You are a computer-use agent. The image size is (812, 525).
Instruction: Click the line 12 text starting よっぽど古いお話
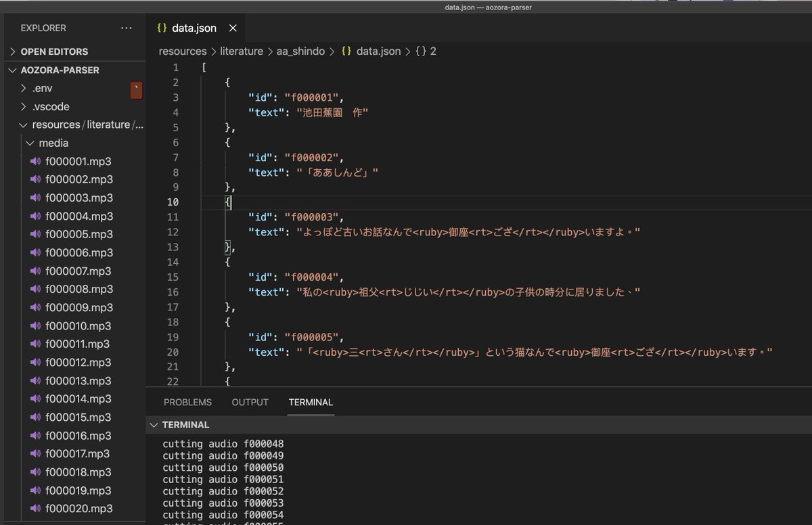point(468,232)
